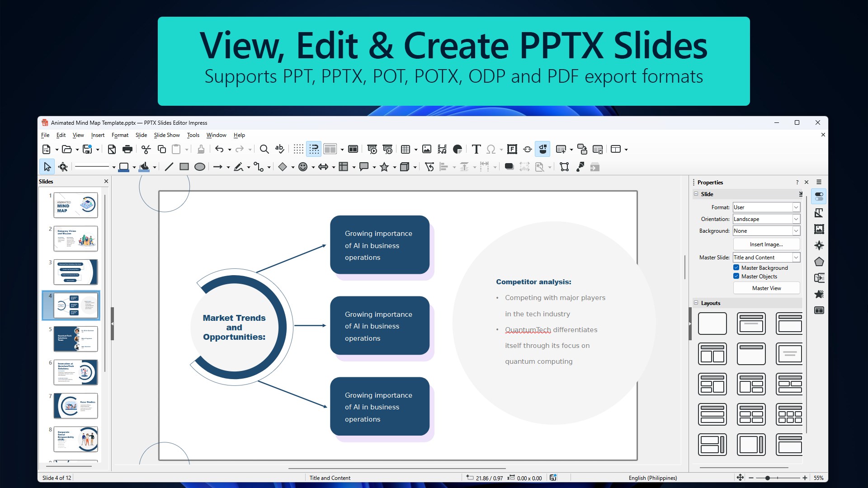The image size is (868, 488).
Task: Select the Rectangle shape tool
Action: coord(184,167)
